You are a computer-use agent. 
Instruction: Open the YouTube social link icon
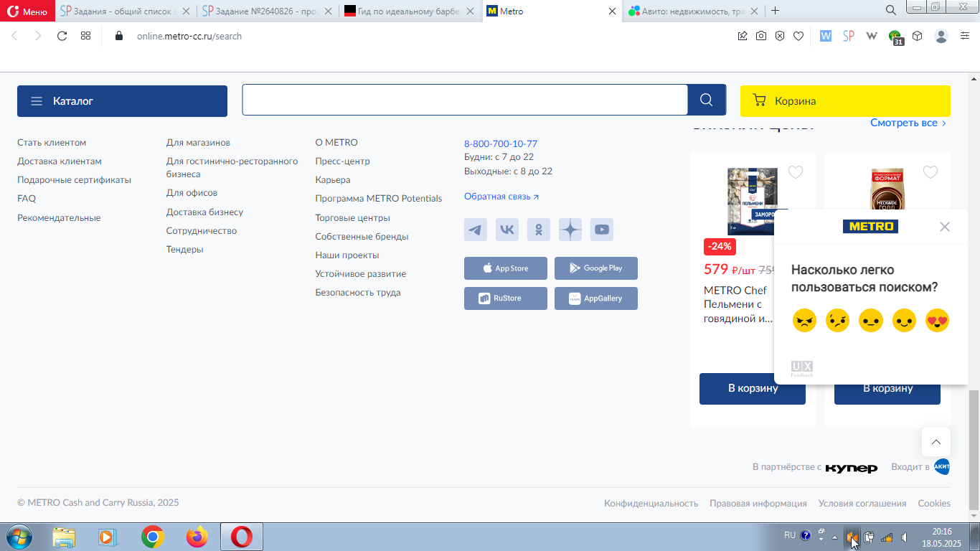pyautogui.click(x=602, y=230)
